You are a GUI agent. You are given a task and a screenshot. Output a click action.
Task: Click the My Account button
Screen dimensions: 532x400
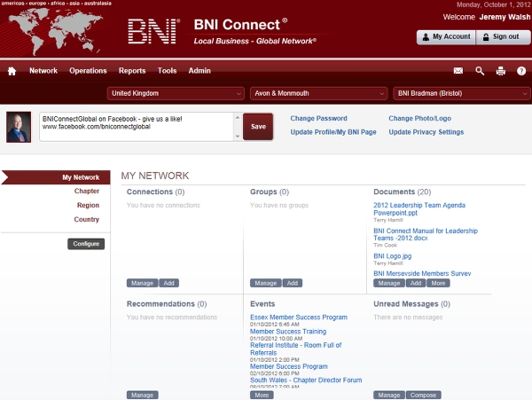(446, 37)
